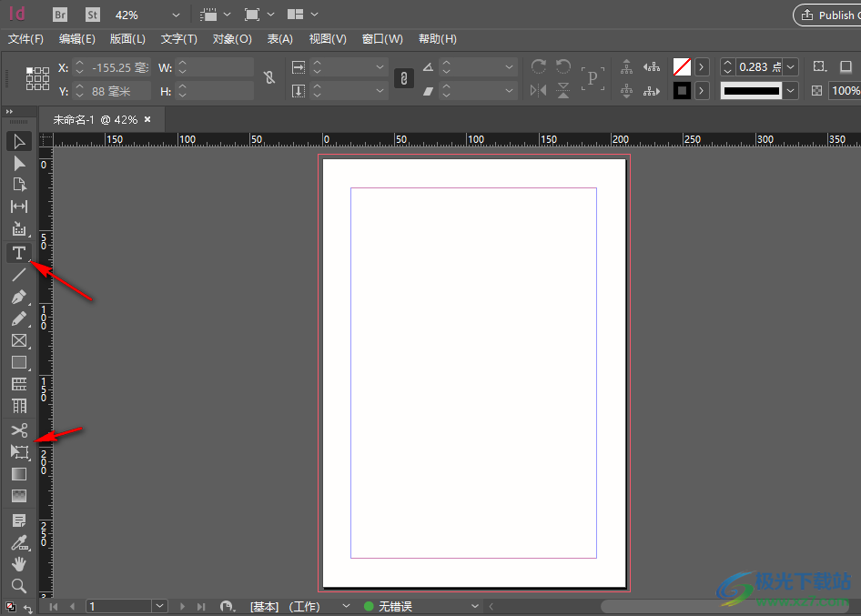Select the Zoom tool
The width and height of the screenshot is (861, 616).
coord(19,587)
